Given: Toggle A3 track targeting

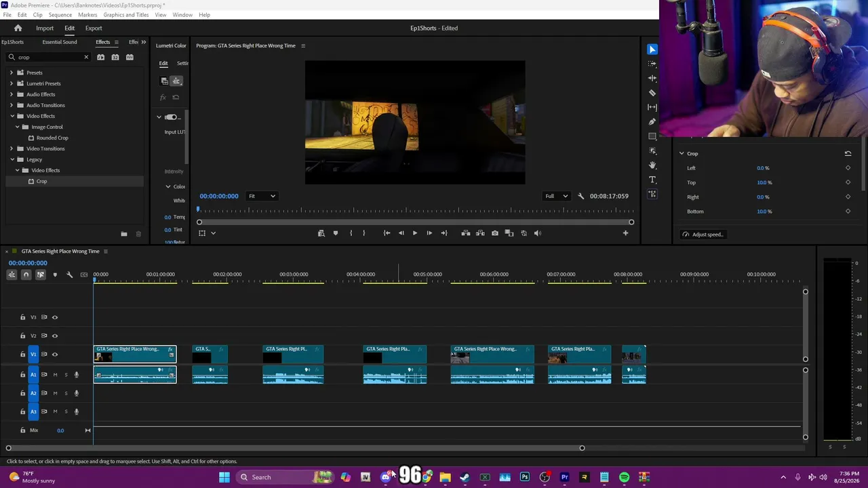Looking at the screenshot, I should [x=33, y=411].
